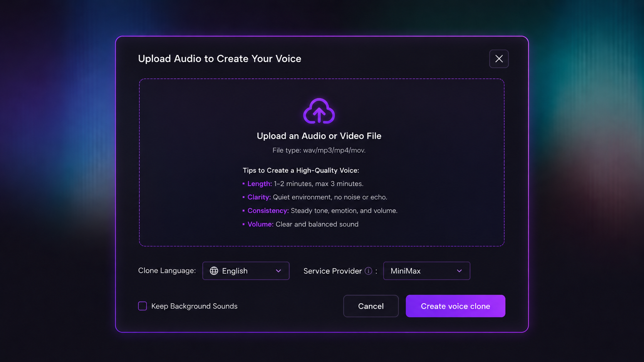Click the 'Length:' tip line
This screenshot has width=644, height=362.
coord(303,184)
